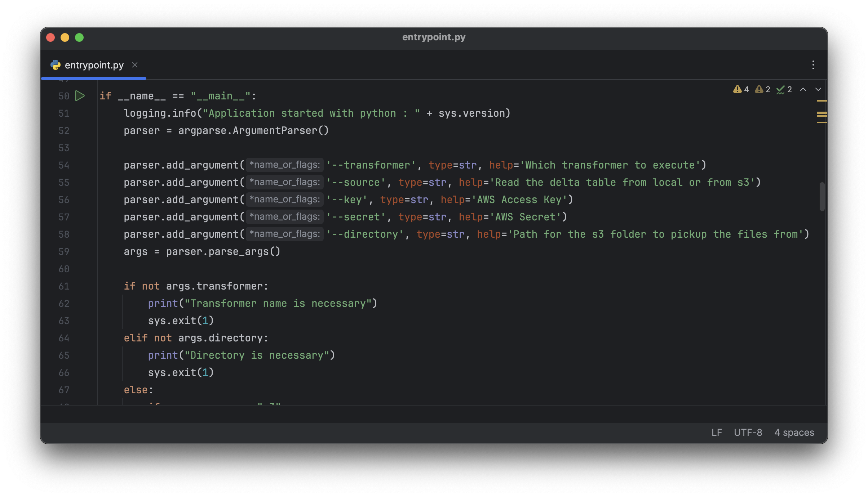
Task: Go to next highlighted error
Action: click(818, 89)
